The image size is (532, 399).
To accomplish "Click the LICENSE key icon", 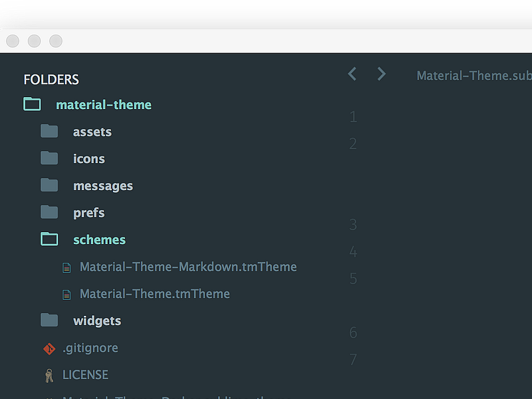I will [x=49, y=374].
